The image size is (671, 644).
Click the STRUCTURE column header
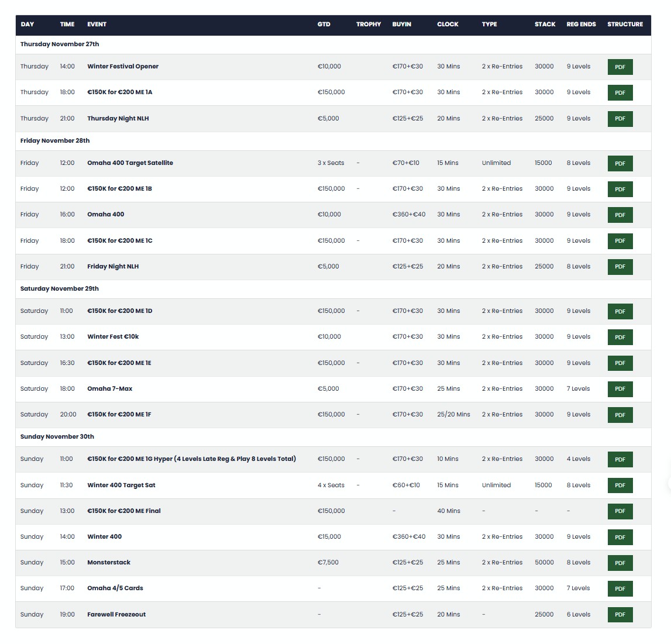point(625,25)
